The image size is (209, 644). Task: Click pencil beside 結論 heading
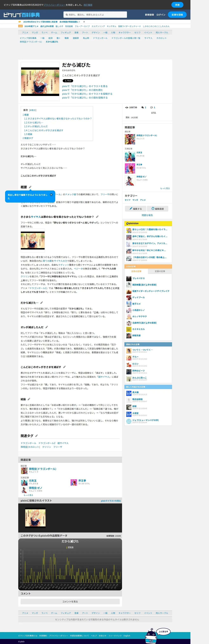29,399
